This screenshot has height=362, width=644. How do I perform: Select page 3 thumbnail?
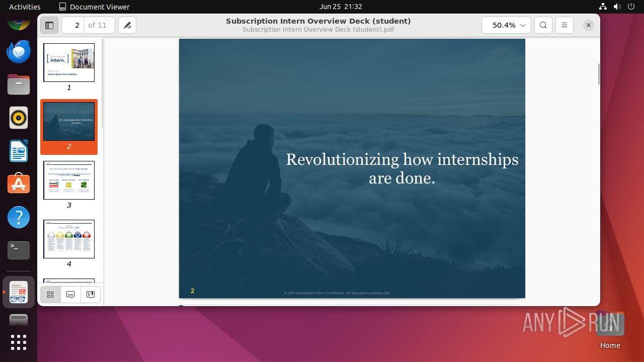[69, 180]
